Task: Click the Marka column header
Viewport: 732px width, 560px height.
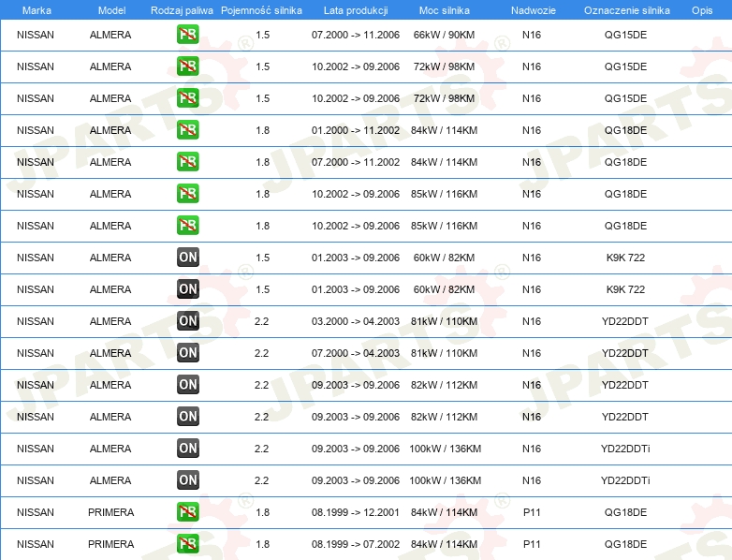Action: (x=37, y=10)
